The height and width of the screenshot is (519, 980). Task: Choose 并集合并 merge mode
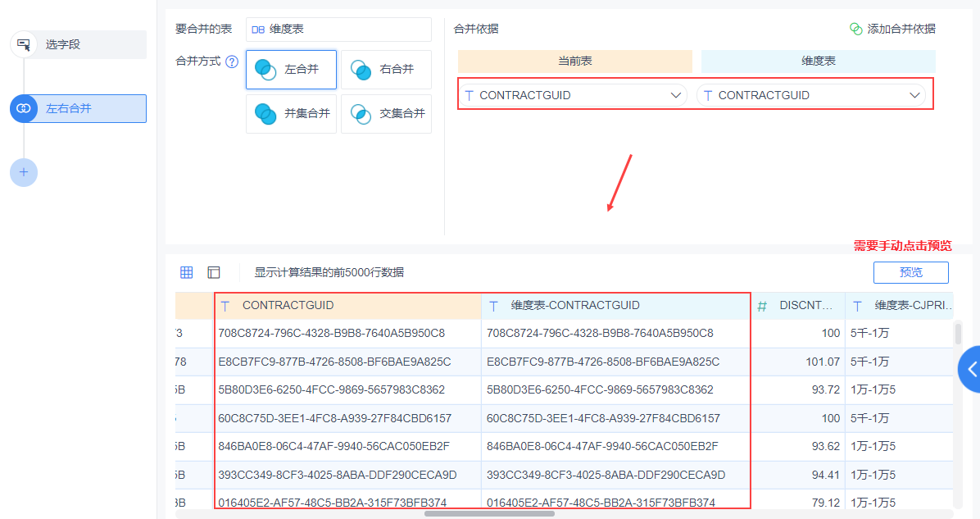[x=291, y=114]
